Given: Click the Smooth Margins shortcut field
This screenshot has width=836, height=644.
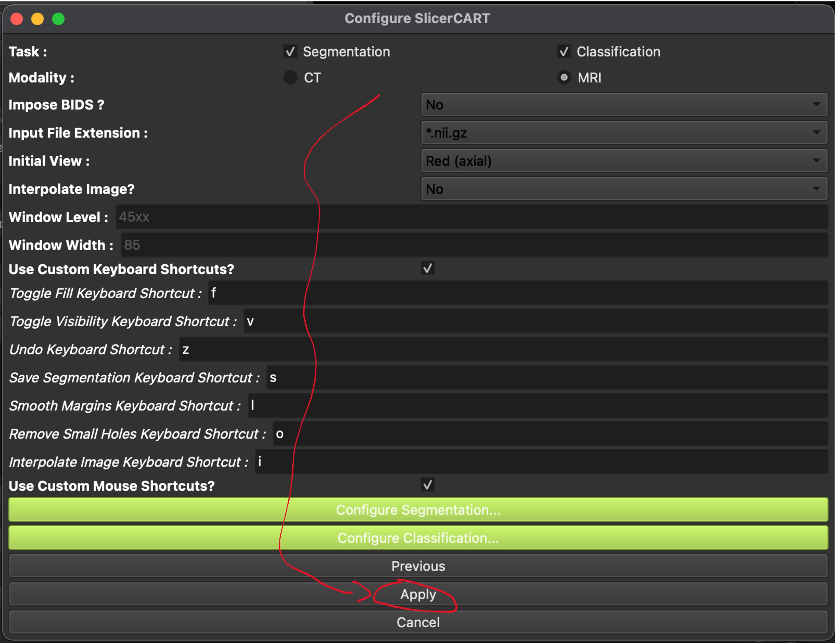Looking at the screenshot, I should pos(537,406).
